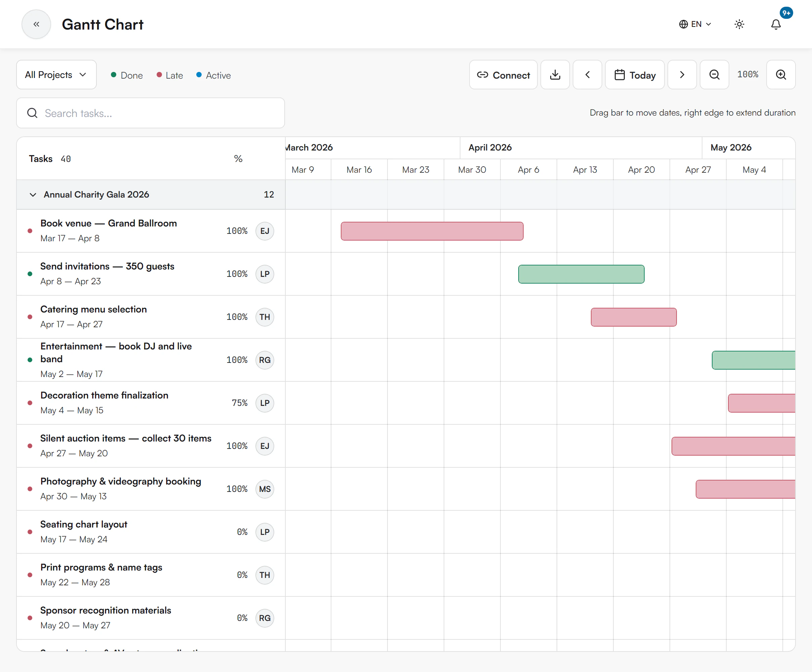
Task: Zoom out the Gantt timeline
Action: 714,75
